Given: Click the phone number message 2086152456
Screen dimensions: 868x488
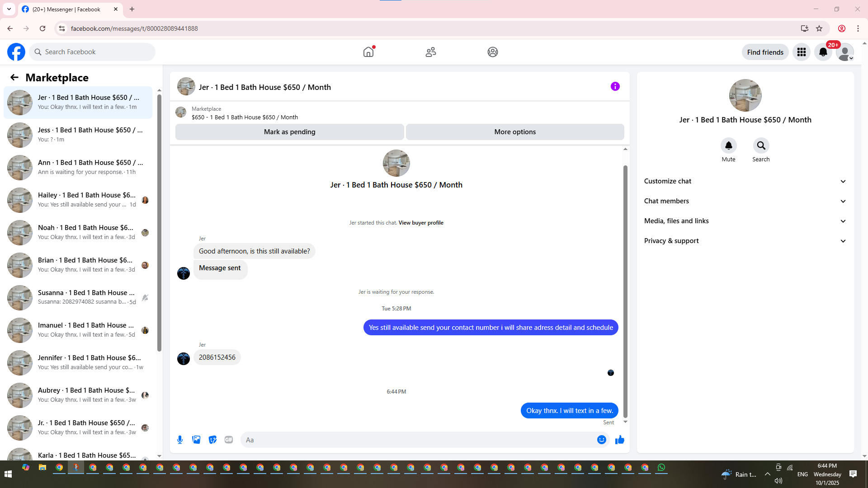Looking at the screenshot, I should click(217, 357).
